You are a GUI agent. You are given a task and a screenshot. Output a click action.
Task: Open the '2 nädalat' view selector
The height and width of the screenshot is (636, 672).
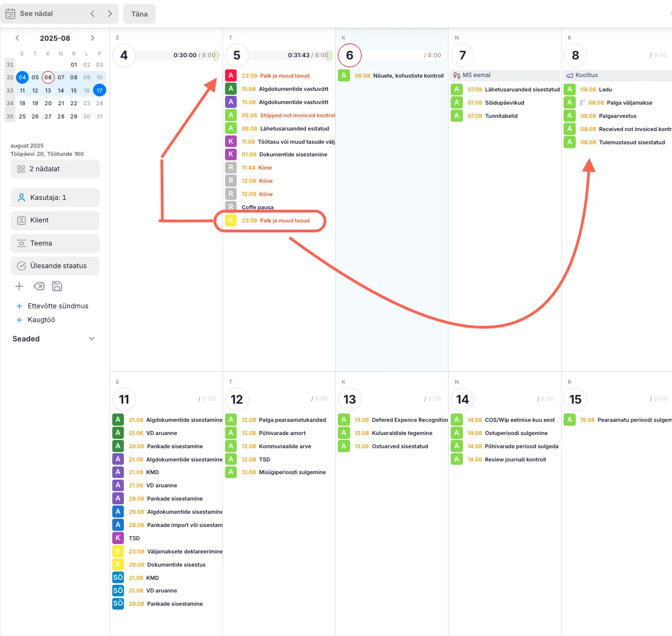[x=55, y=169]
